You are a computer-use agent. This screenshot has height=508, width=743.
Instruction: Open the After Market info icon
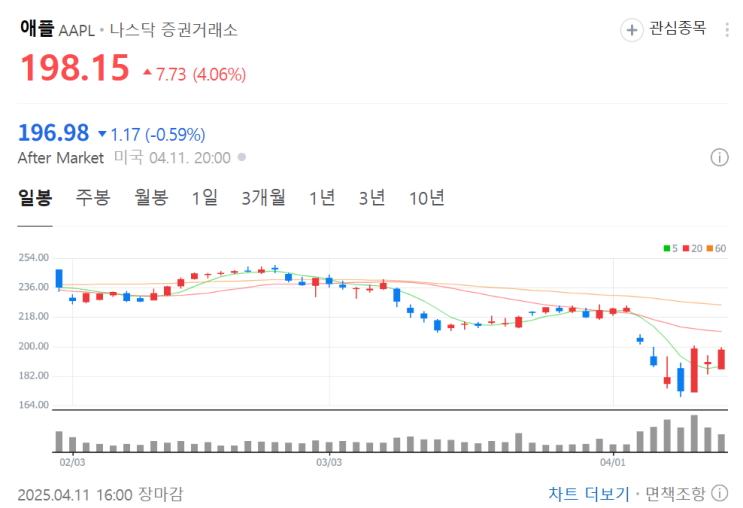(719, 157)
